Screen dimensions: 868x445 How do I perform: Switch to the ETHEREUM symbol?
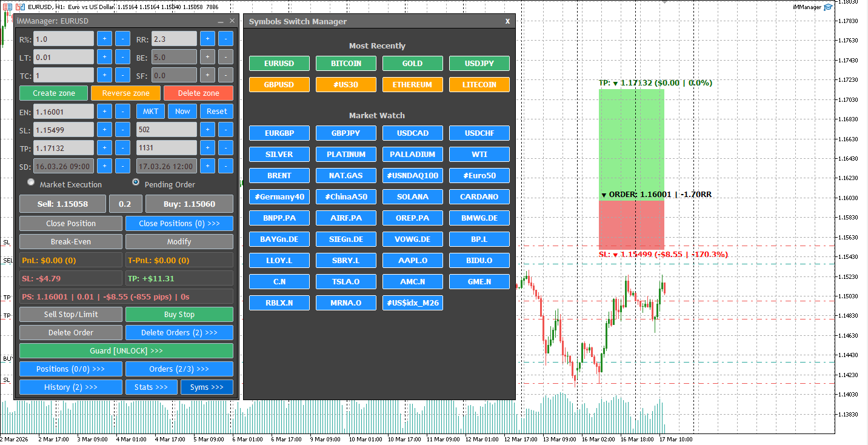[x=413, y=85]
